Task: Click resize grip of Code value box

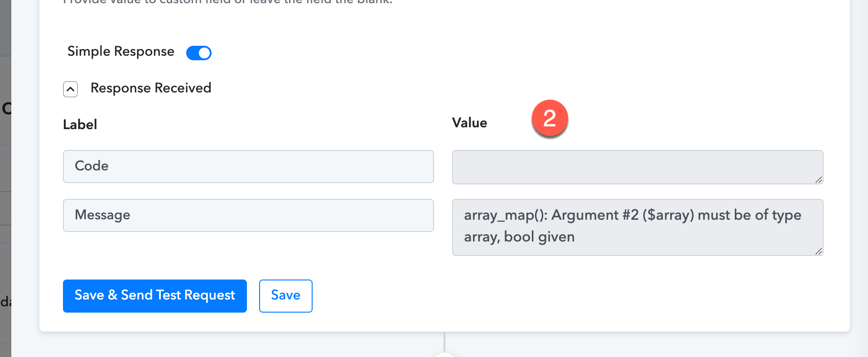Action: pos(819,180)
